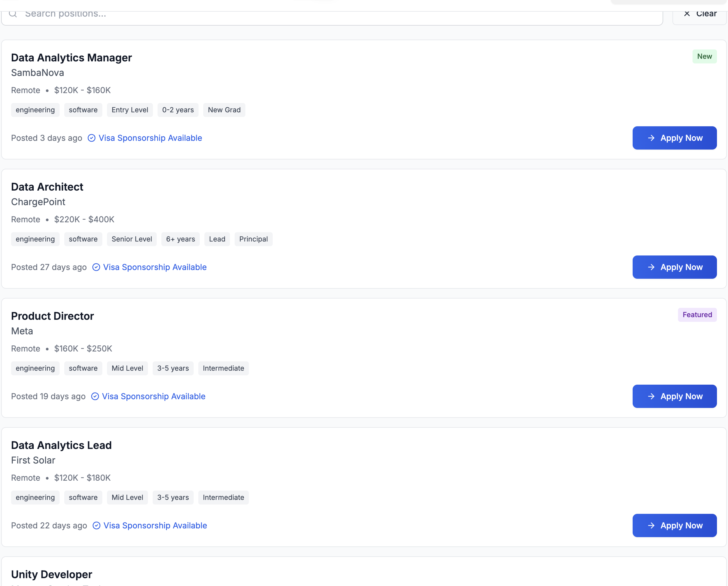Click visa checkmark icon on Data Analytics Manager
The image size is (728, 586).
click(x=92, y=138)
